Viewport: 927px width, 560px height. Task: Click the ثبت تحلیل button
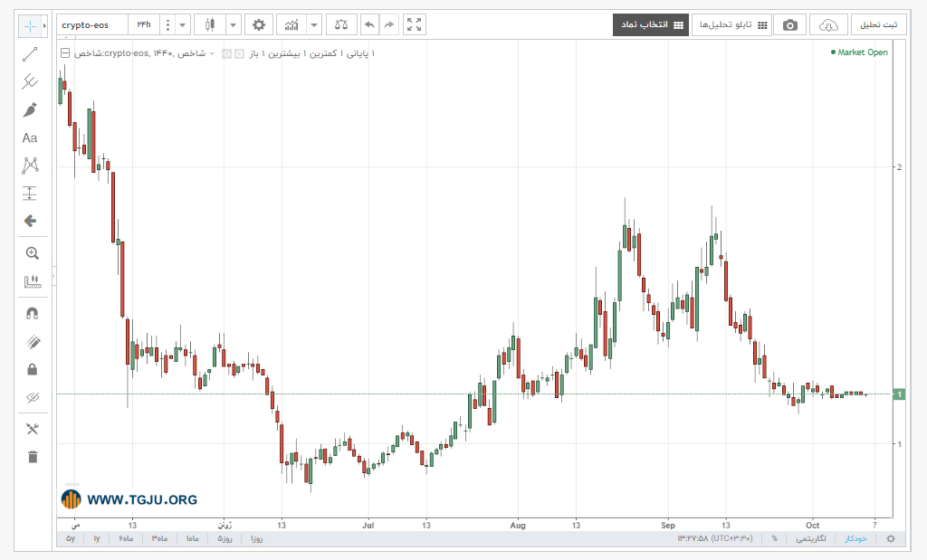click(x=878, y=24)
